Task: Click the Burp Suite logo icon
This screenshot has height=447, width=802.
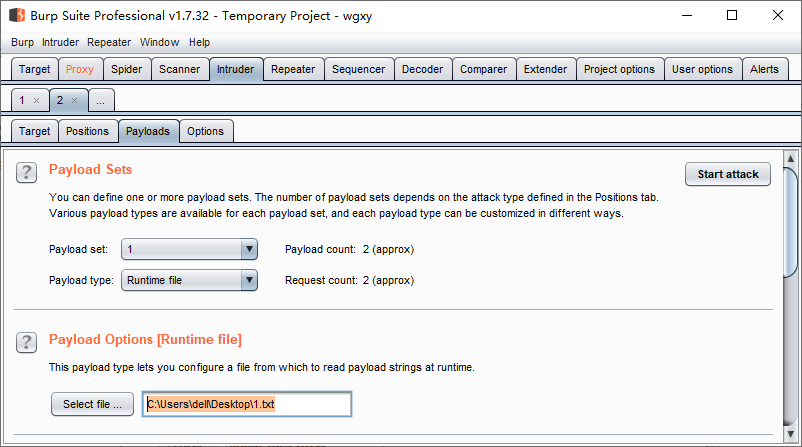Action: click(17, 15)
